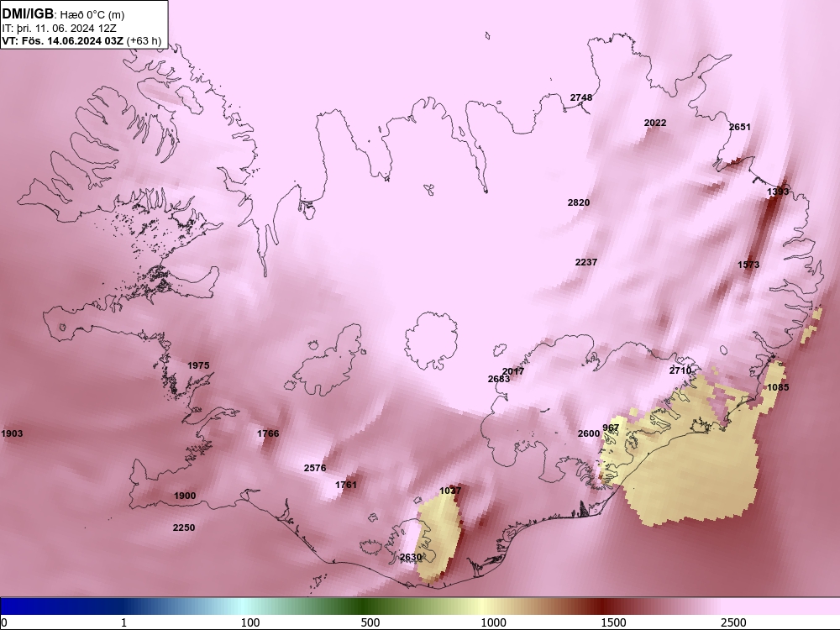
Task: Select the 1037 height label
Action: pyautogui.click(x=450, y=491)
